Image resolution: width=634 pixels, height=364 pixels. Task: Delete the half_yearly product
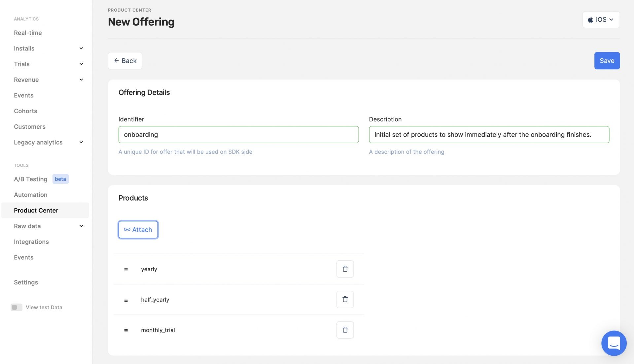345,299
